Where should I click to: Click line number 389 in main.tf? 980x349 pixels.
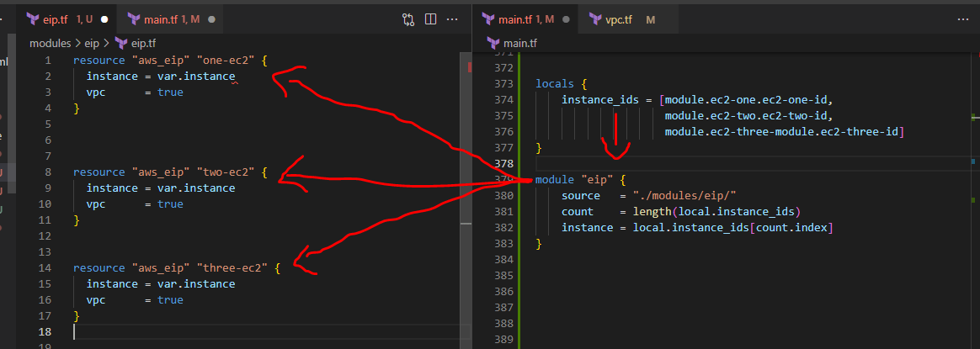click(503, 340)
